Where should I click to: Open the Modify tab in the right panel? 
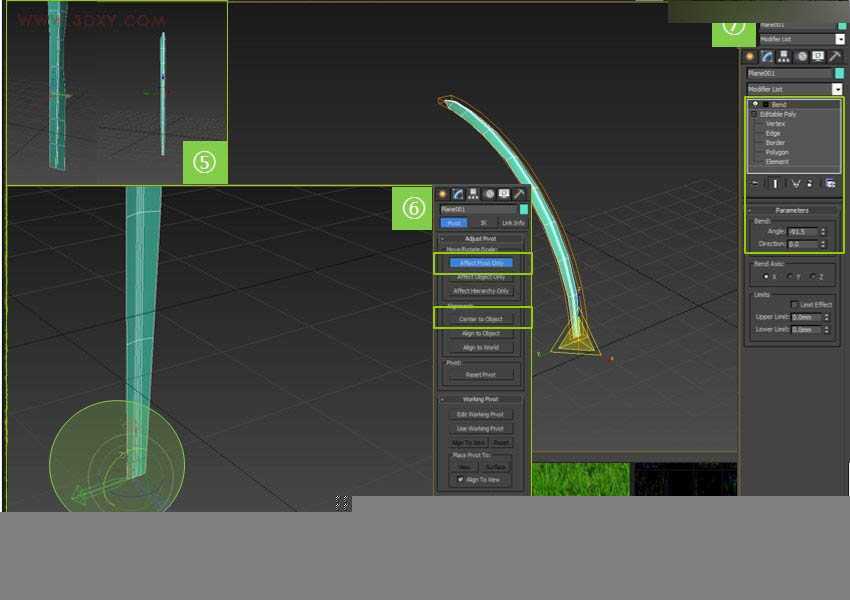click(x=767, y=56)
